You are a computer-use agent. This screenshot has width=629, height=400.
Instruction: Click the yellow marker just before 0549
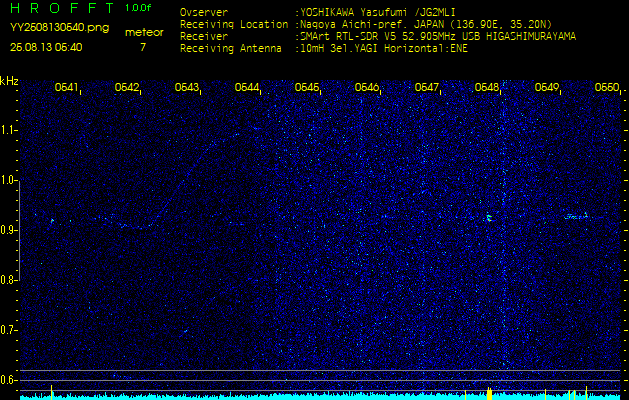(546, 394)
